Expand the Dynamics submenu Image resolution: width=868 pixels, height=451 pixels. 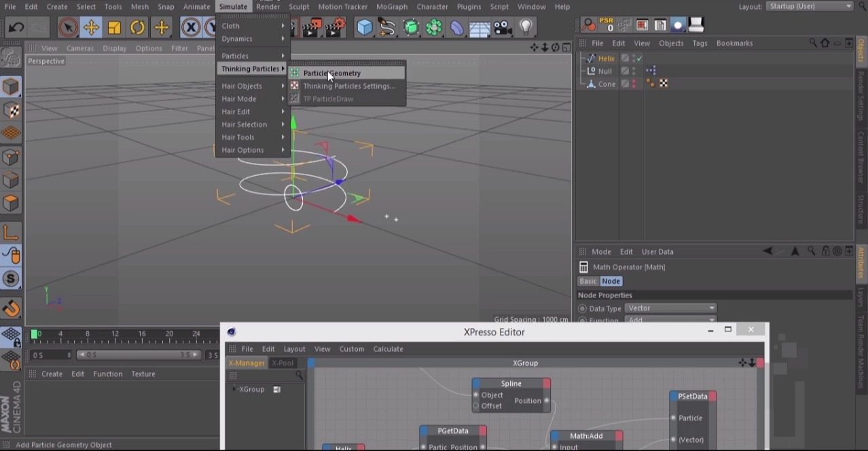(x=253, y=39)
